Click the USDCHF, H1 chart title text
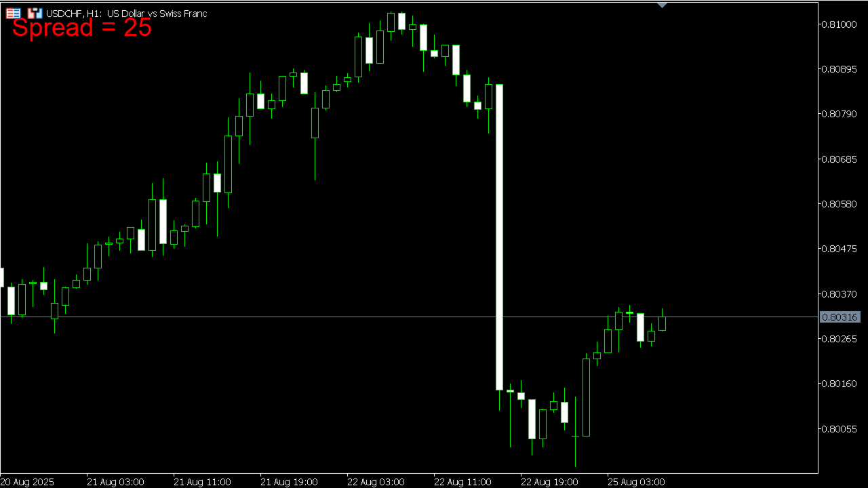Screen dimensions: 868x488 [127, 14]
